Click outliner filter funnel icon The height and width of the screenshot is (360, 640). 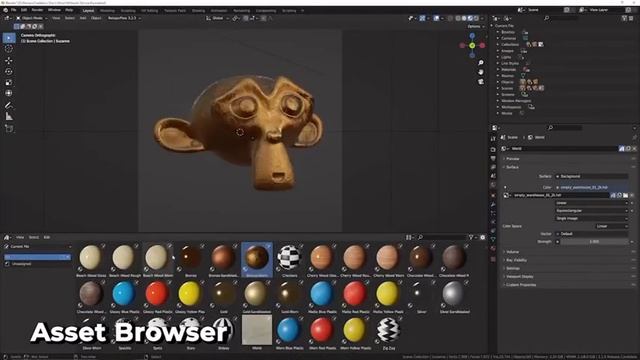[x=624, y=18]
